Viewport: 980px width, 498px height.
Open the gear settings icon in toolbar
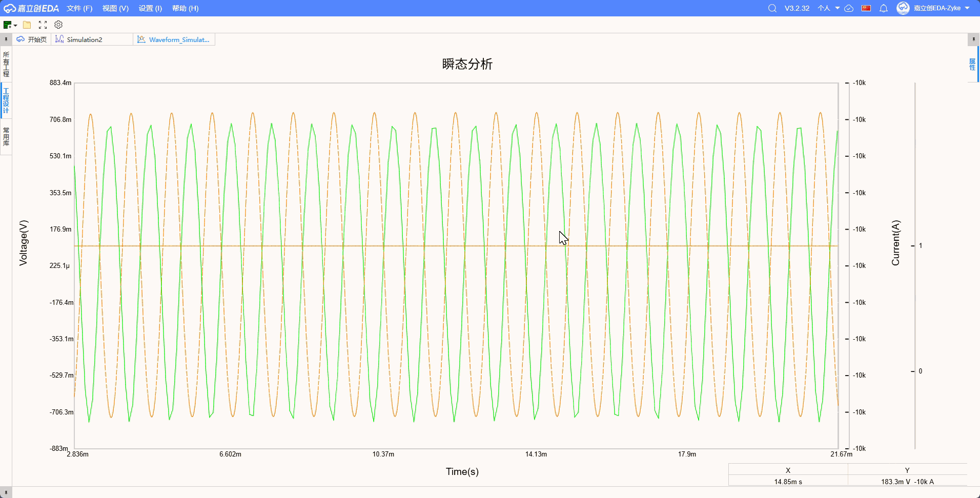(58, 25)
